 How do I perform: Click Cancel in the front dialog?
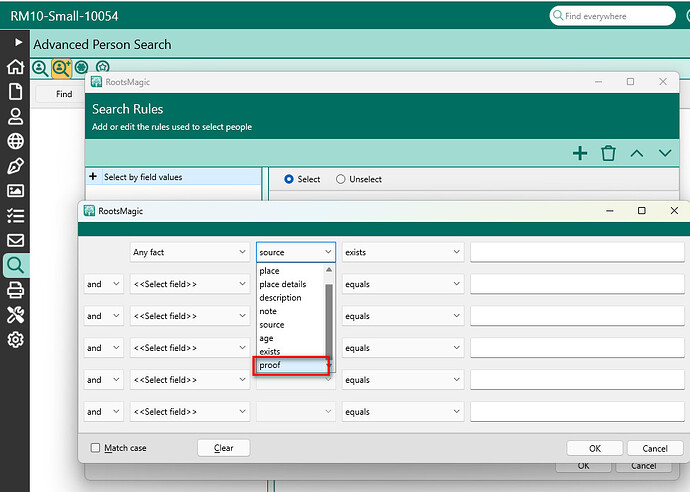[655, 448]
